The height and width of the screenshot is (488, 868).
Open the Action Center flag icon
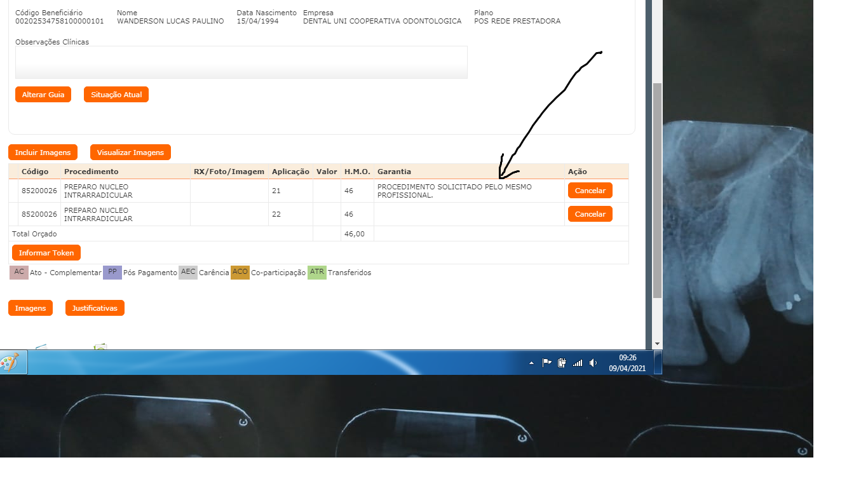[x=546, y=363]
